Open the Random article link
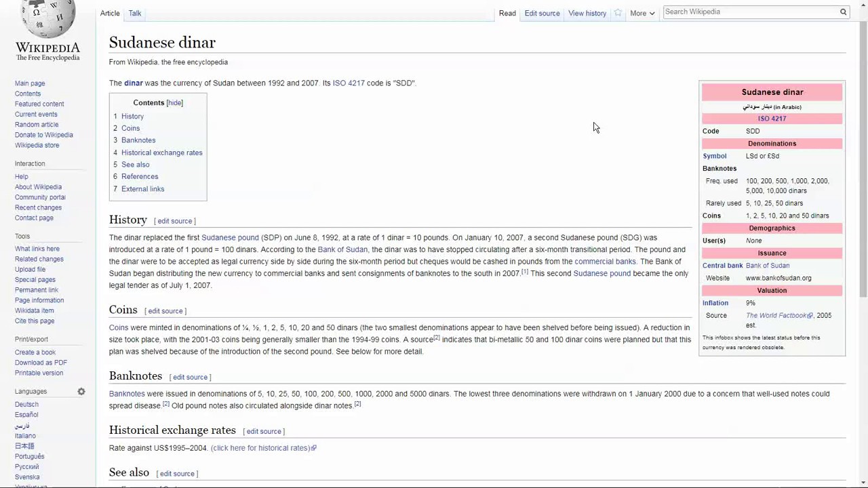868x488 pixels. click(x=37, y=124)
